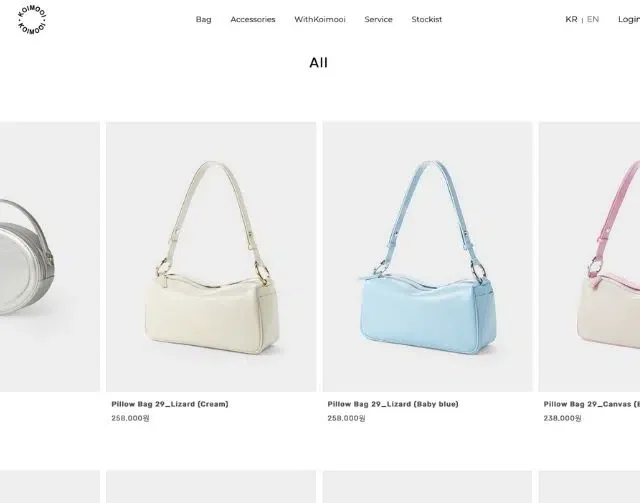
Task: Open the Accessories menu
Action: (x=253, y=19)
